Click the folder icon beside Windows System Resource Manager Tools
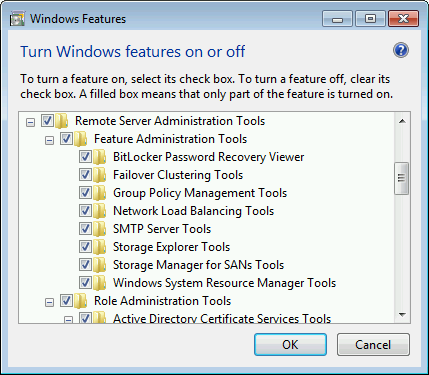Screen dimensions: 429x375 99,283
